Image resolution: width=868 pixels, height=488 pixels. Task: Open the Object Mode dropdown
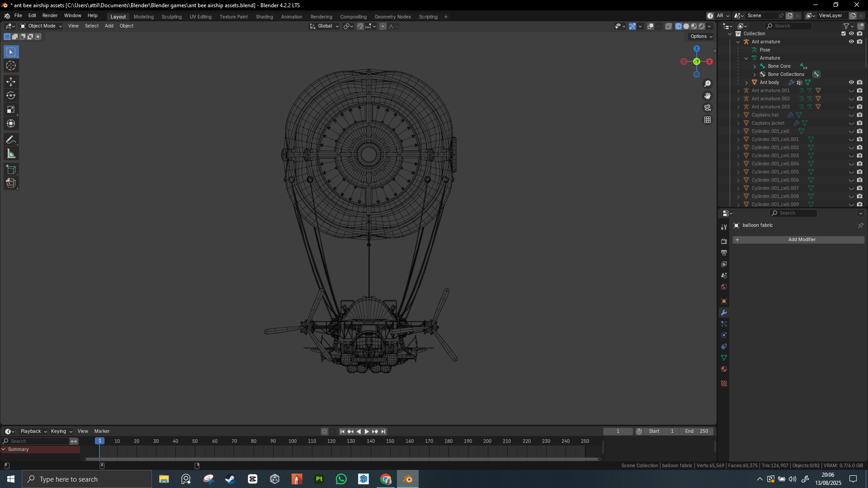[41, 26]
